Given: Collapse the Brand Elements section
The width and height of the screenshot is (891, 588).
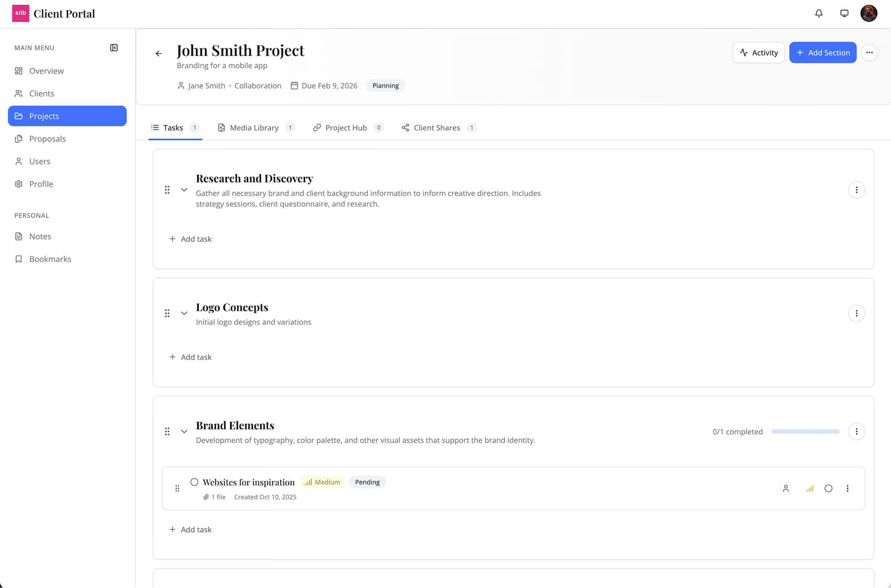Looking at the screenshot, I should pos(184,431).
